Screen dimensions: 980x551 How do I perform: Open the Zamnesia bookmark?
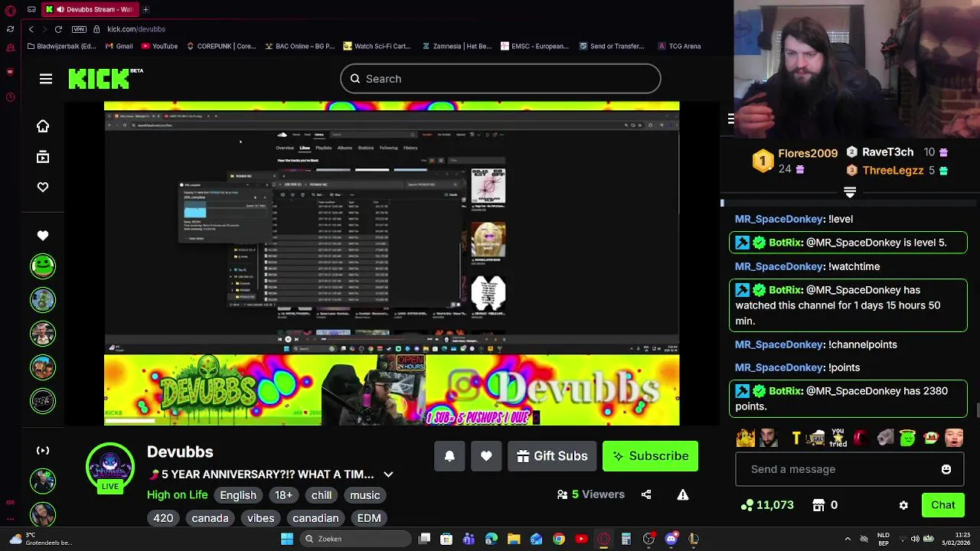[x=456, y=46]
